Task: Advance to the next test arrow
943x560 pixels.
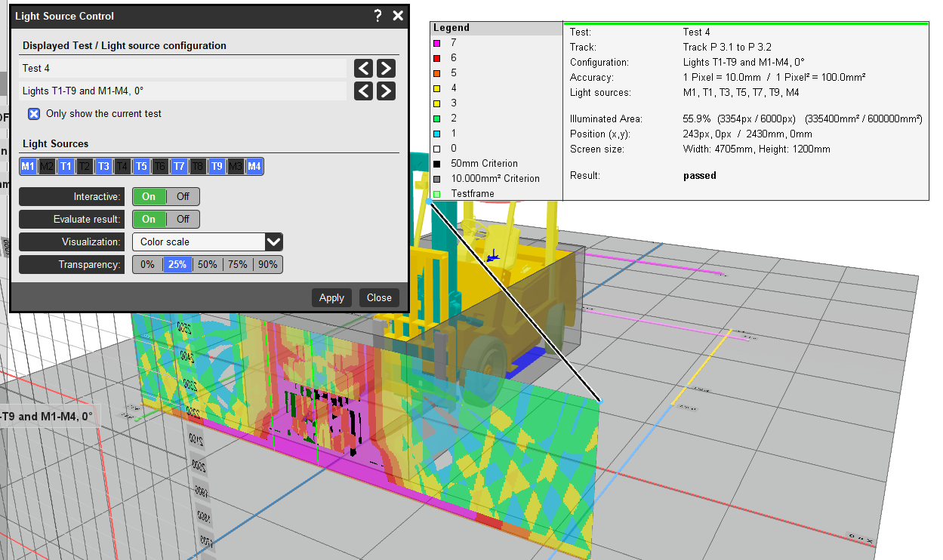Action: click(x=386, y=69)
